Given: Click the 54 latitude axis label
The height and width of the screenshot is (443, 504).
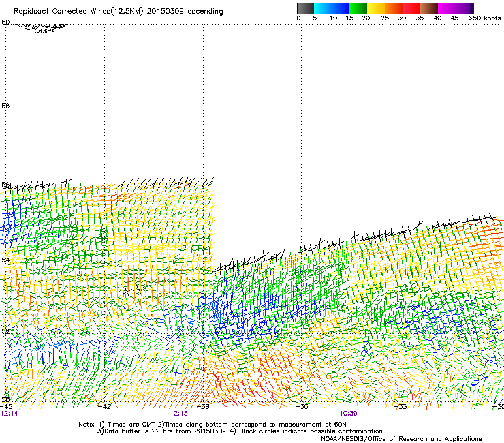Looking at the screenshot, I should click(x=5, y=260).
